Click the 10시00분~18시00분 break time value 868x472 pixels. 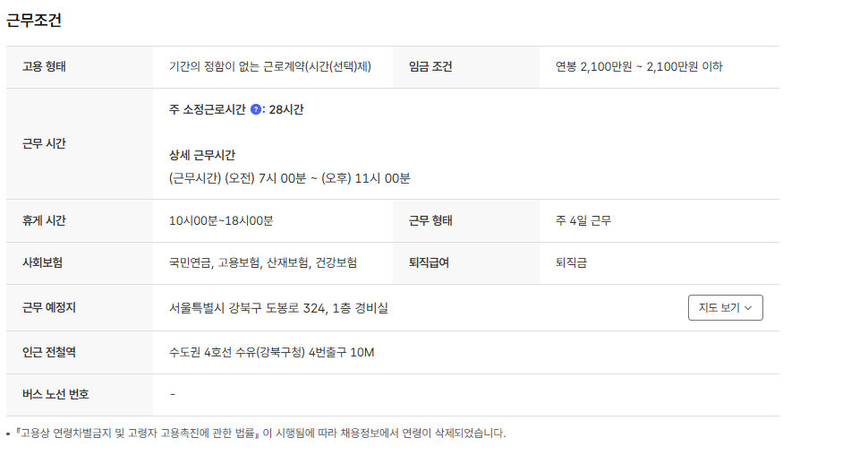click(x=220, y=220)
